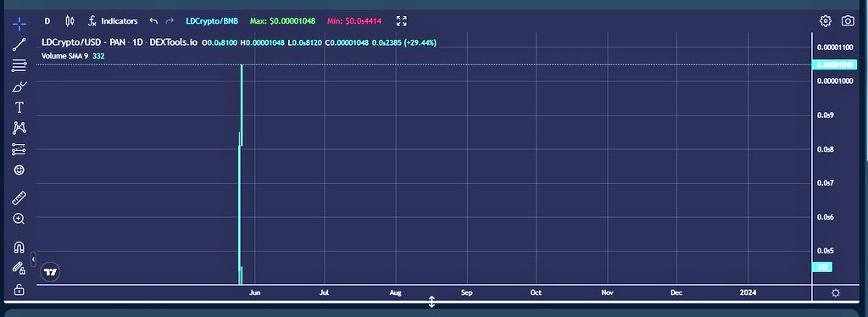Screen dimensions: 868x317
Task: Open chart settings gear
Action: pyautogui.click(x=826, y=21)
